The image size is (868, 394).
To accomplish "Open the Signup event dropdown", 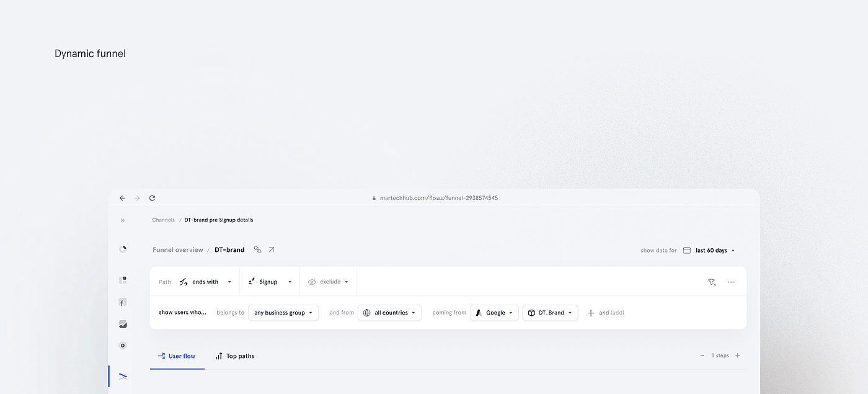I will tap(270, 282).
